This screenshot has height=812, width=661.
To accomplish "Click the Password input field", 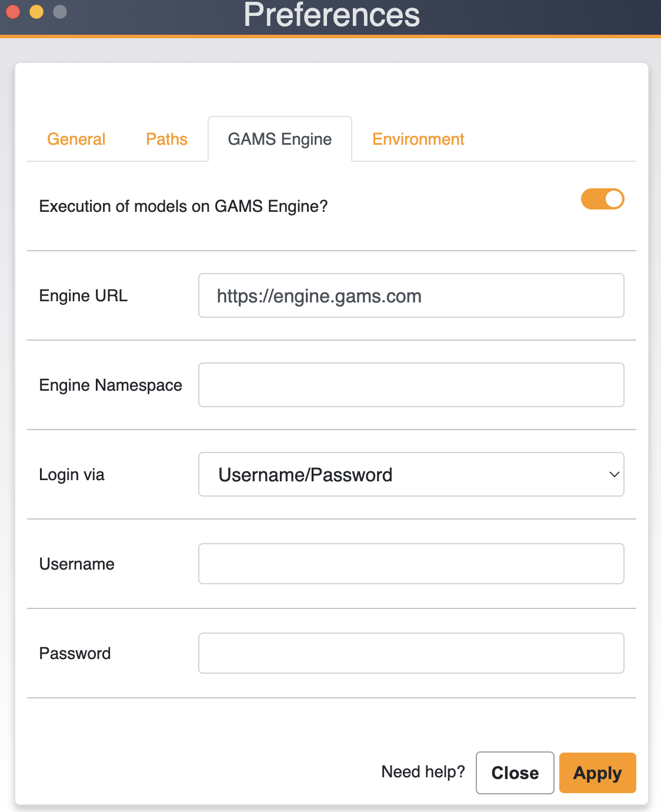I will coord(411,653).
